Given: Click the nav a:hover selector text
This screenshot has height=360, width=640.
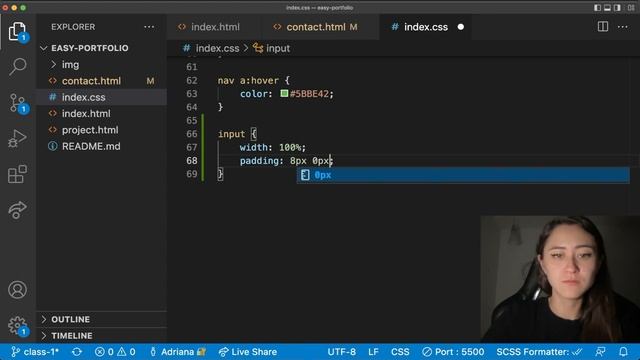Looking at the screenshot, I should coord(248,80).
